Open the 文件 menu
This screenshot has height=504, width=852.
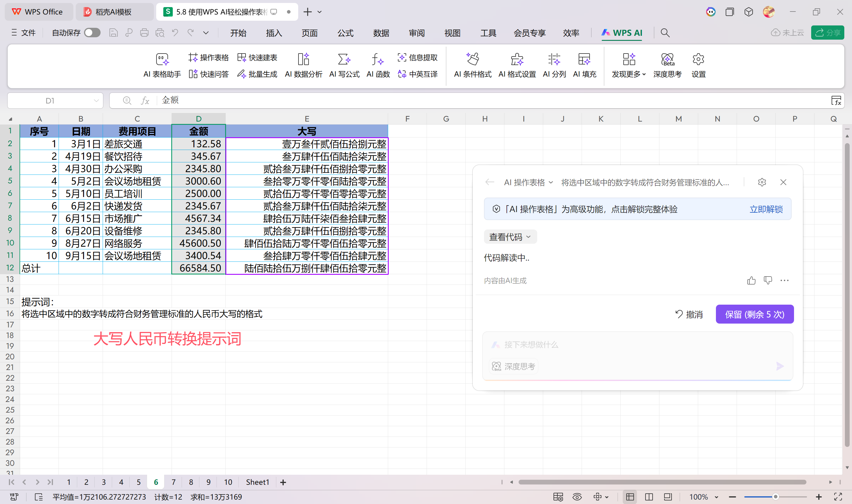click(23, 33)
